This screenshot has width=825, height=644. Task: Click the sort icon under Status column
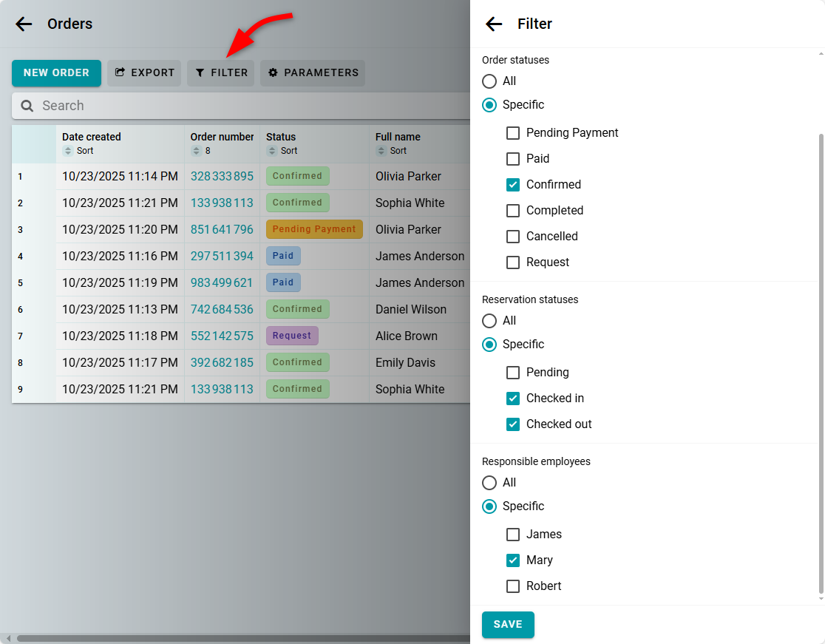click(x=272, y=151)
